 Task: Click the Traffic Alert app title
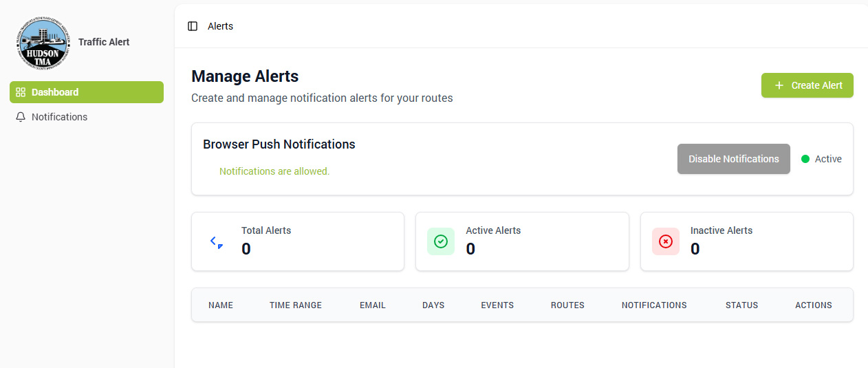coord(104,42)
